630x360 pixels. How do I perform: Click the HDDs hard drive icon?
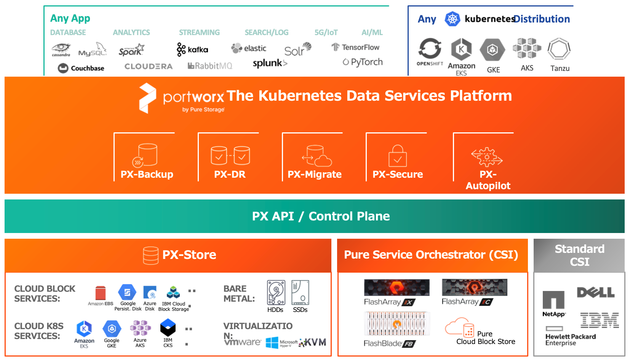coord(276,293)
